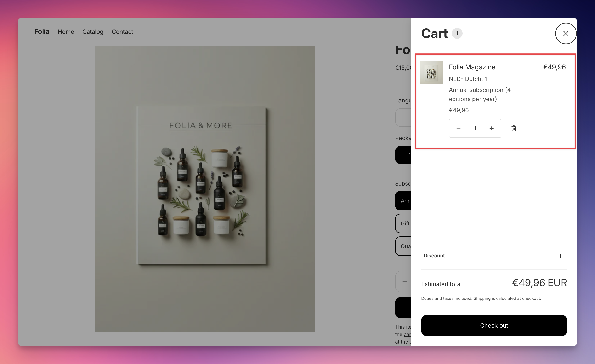Open the Language selector
Viewport: 595px width, 364px height.
point(405,118)
